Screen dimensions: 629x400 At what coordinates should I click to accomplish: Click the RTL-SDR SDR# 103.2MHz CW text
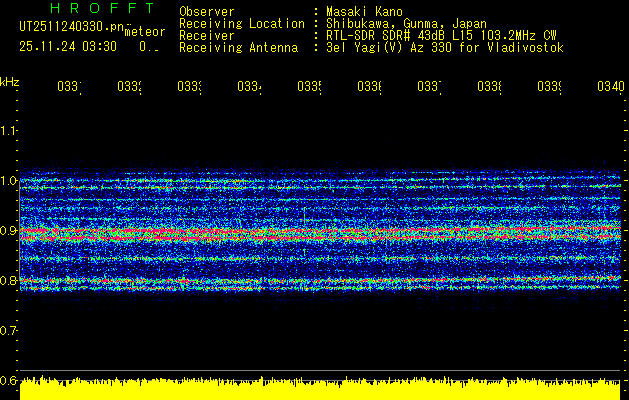(x=441, y=36)
